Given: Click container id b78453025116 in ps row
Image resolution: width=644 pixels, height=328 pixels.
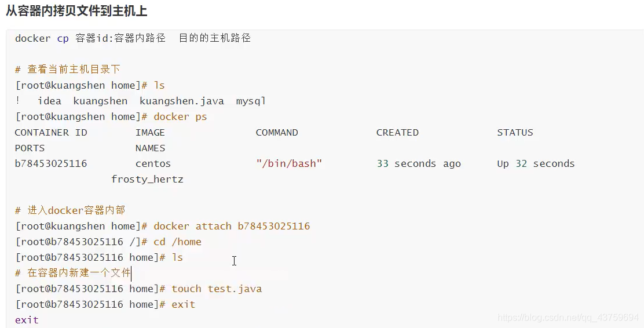Looking at the screenshot, I should [x=51, y=163].
